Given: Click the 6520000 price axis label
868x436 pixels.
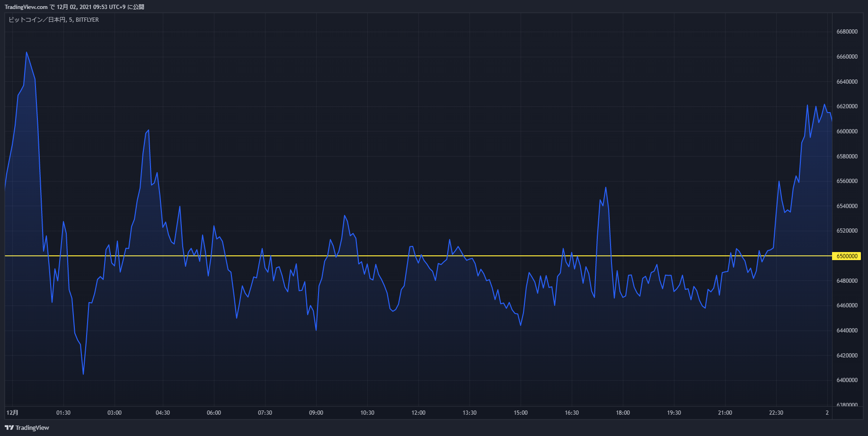Looking at the screenshot, I should pyautogui.click(x=847, y=231).
